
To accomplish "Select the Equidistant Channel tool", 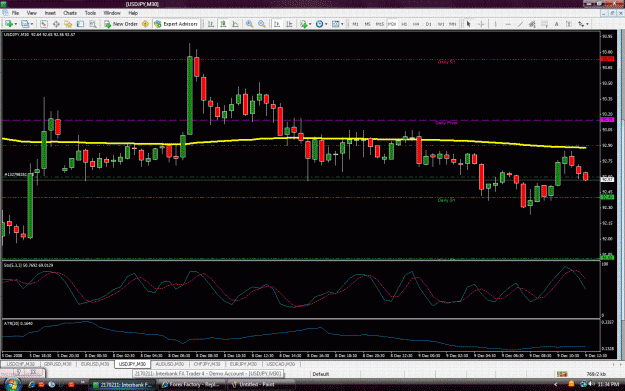I will coord(532,24).
